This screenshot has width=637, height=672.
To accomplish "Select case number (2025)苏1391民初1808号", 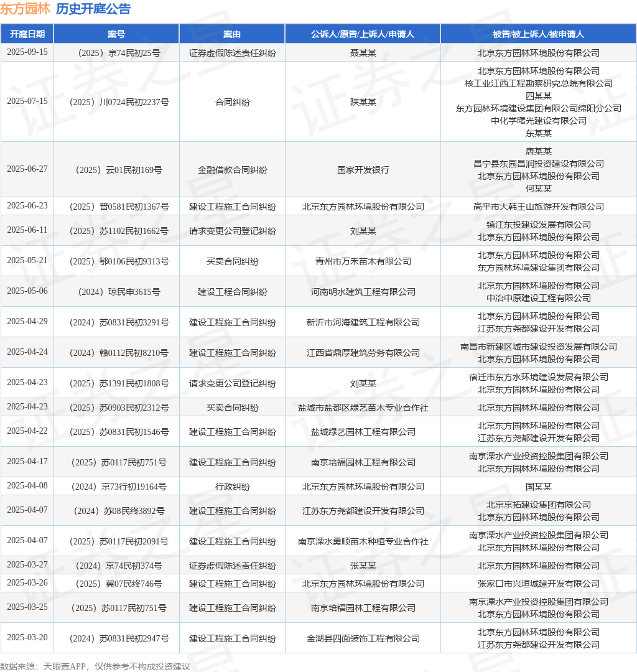I will coord(119,383).
